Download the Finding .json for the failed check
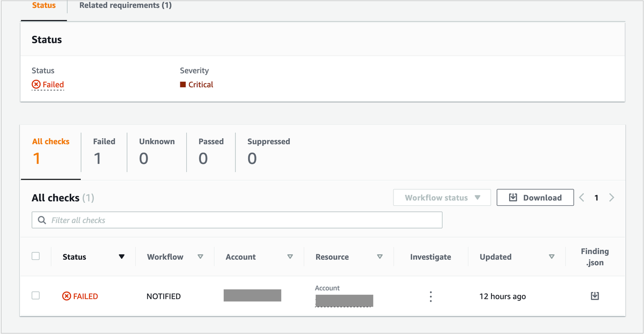Screen dimensions: 644x334 point(595,296)
